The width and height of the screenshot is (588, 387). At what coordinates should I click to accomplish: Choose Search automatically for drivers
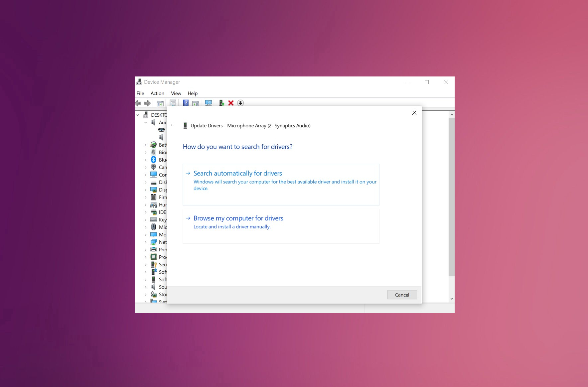click(x=281, y=185)
